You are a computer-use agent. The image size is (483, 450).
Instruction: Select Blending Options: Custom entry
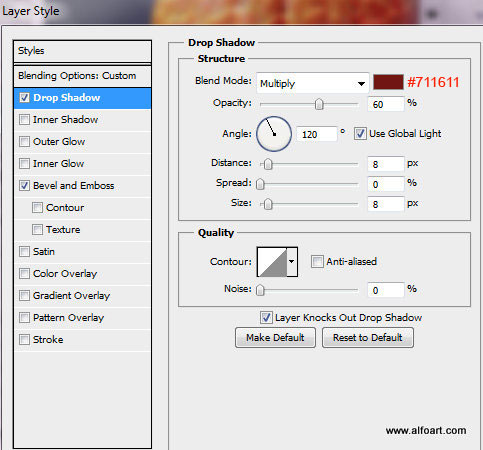point(83,76)
